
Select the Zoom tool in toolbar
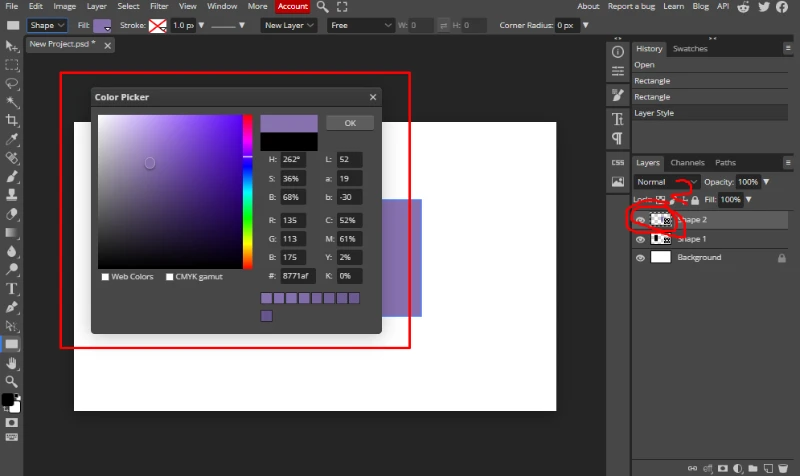coord(12,381)
